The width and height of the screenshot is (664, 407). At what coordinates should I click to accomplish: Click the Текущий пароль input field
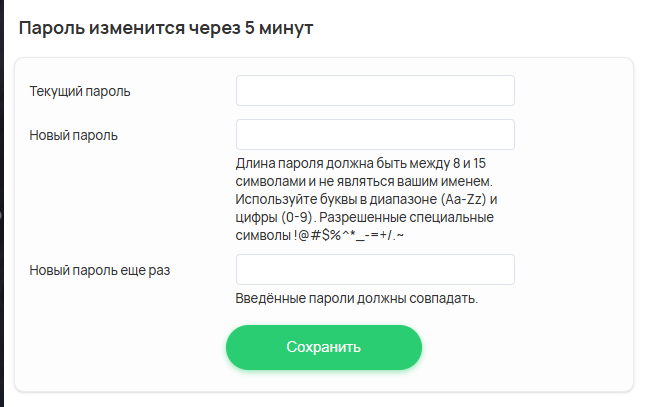[x=375, y=91]
